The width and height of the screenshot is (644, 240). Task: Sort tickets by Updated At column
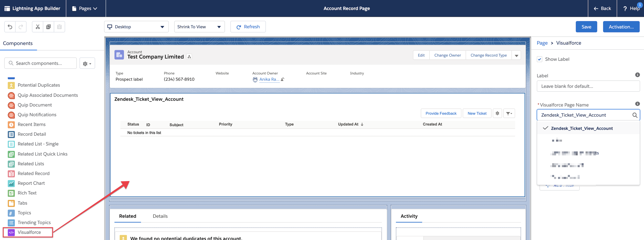point(351,124)
